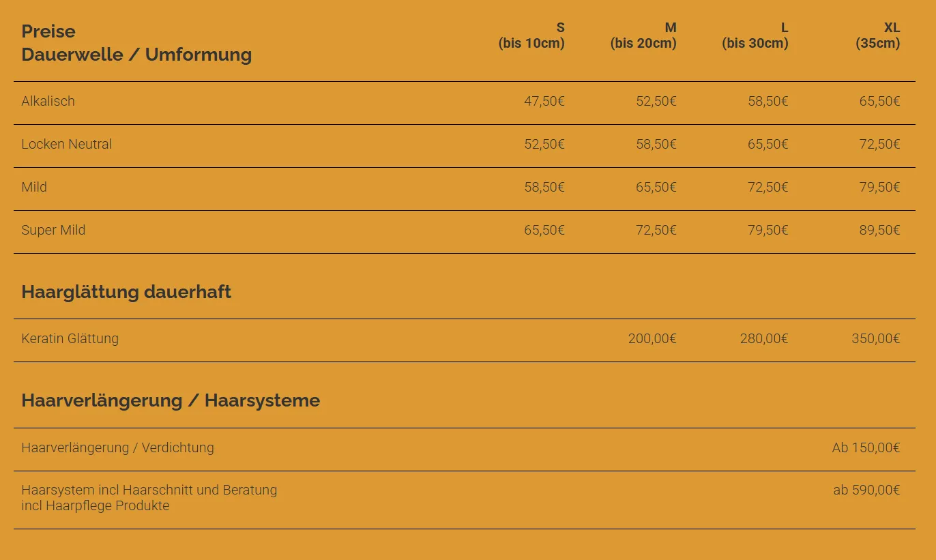Screen dimensions: 936x560
Task: Click the ab 590,00€ Haarsystem price
Action: [866, 490]
